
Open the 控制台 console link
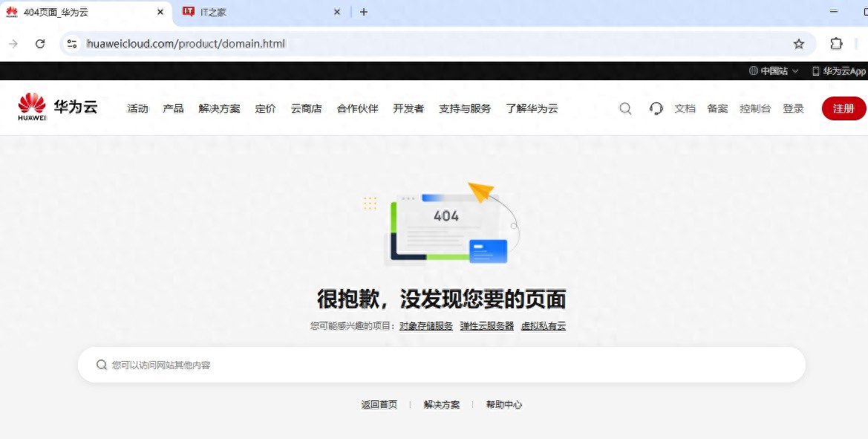[754, 108]
